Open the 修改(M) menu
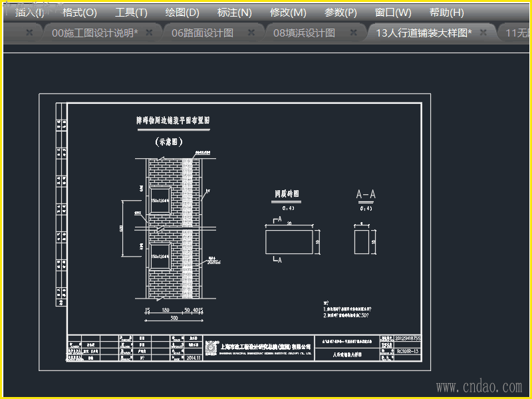The height and width of the screenshot is (399, 532). pyautogui.click(x=288, y=13)
